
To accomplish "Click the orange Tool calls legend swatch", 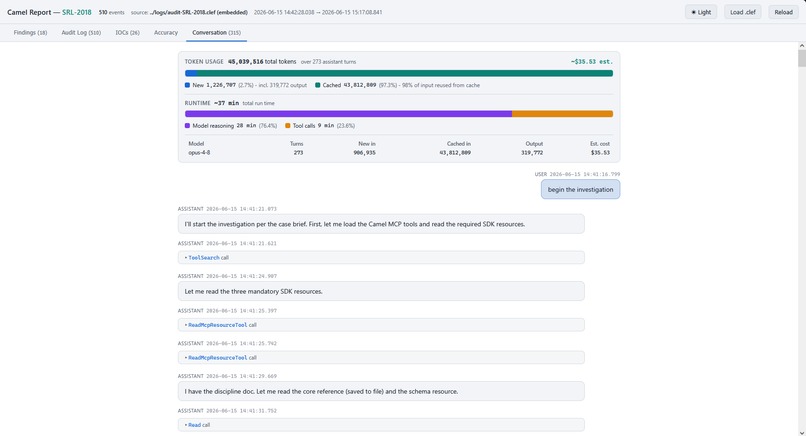I will tap(287, 125).
